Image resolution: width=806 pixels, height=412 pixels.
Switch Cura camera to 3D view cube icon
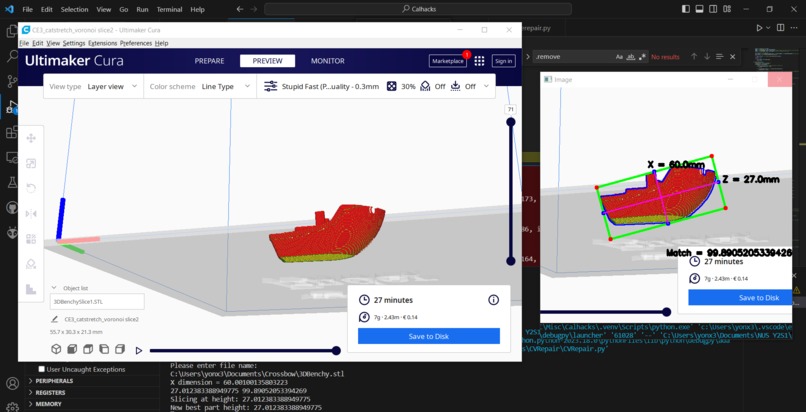56,349
